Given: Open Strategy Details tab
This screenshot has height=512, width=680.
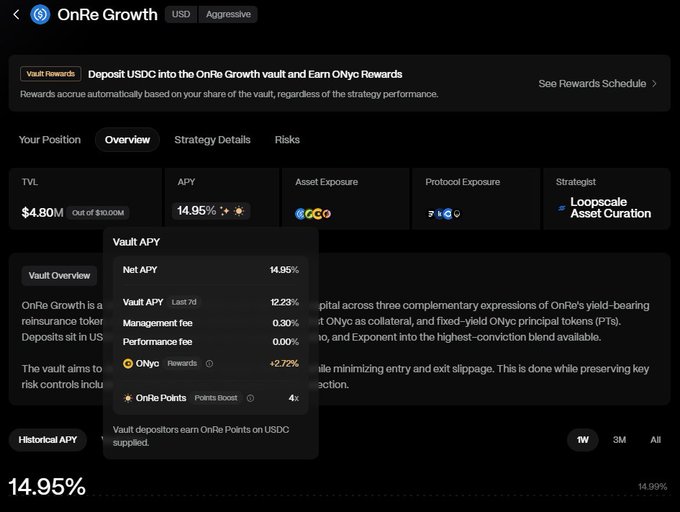Looking at the screenshot, I should point(212,140).
